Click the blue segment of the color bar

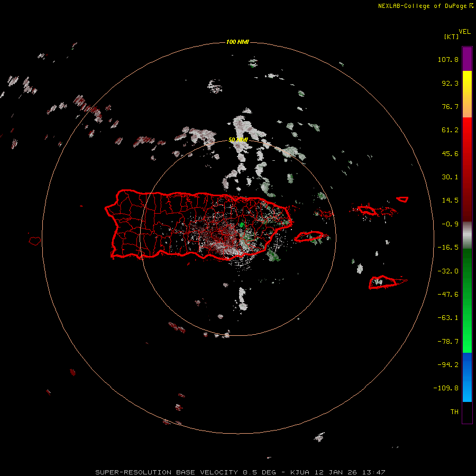467,377
